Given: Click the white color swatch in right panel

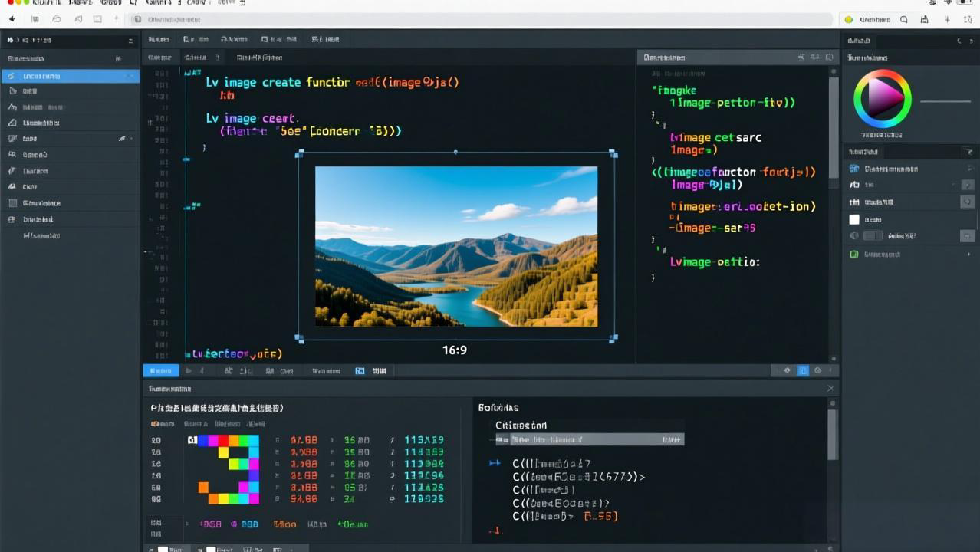Looking at the screenshot, I should click(x=854, y=219).
